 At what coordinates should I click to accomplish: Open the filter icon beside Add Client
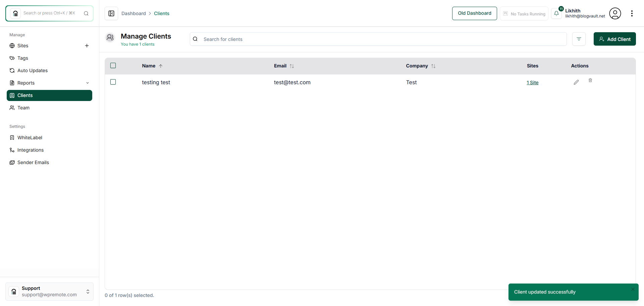[x=579, y=39]
